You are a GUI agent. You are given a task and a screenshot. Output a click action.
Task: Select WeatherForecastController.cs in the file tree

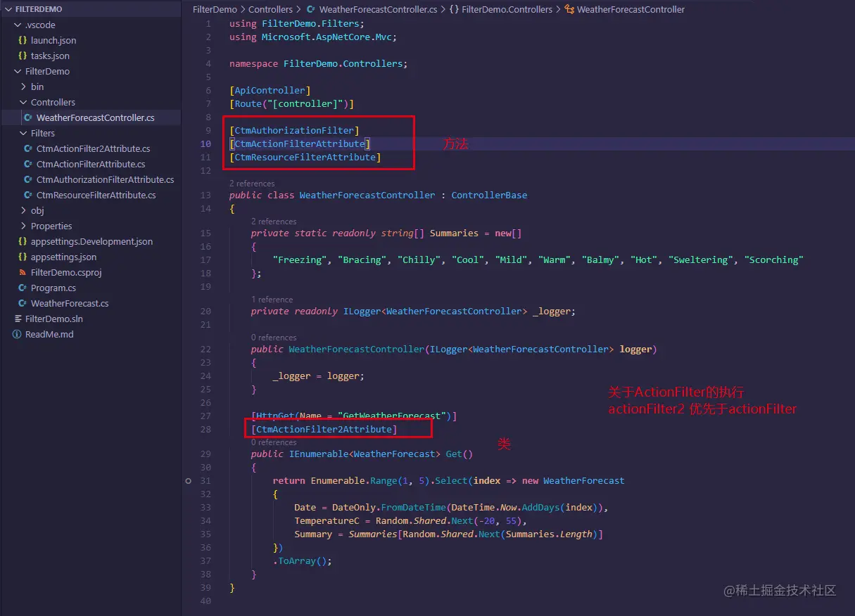[95, 118]
